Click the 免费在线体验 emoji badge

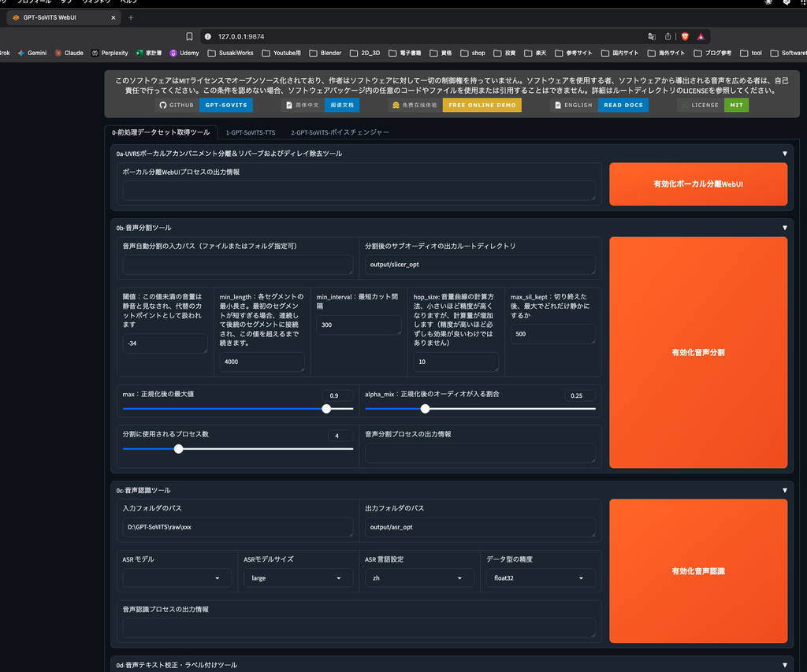tap(396, 105)
